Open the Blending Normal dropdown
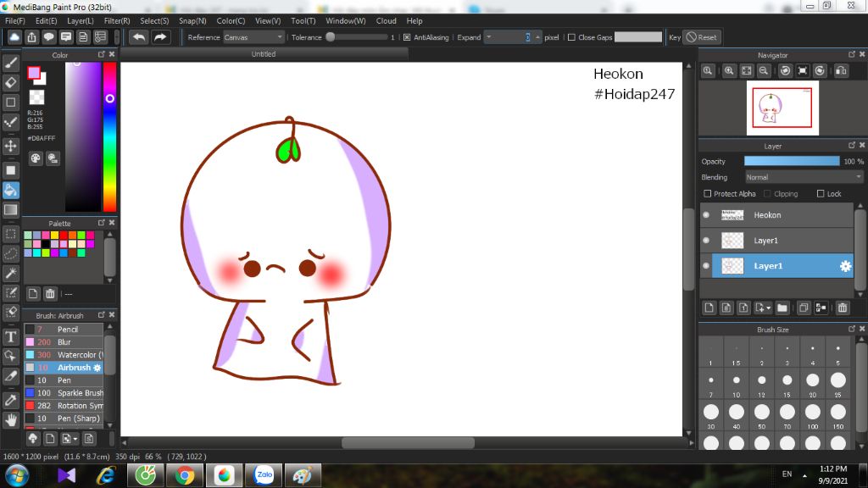The image size is (868, 488). (x=804, y=177)
